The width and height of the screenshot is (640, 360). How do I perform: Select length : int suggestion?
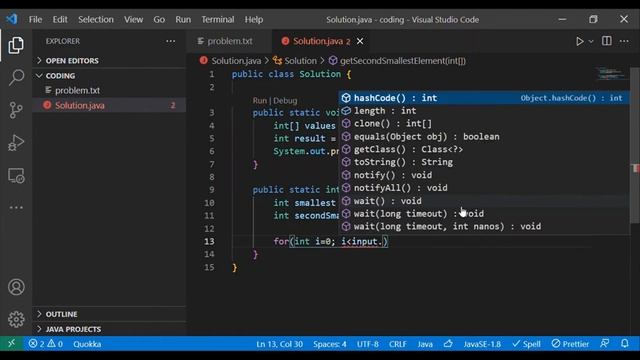(484, 111)
